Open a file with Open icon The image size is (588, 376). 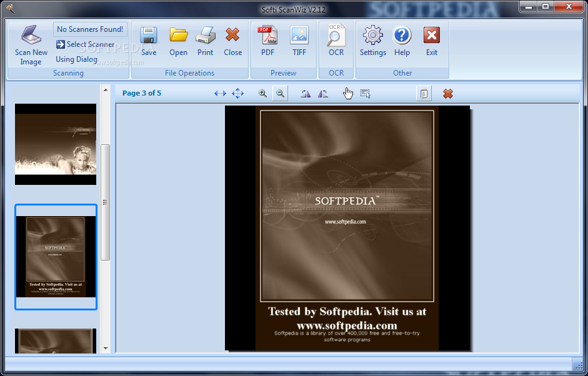(178, 41)
